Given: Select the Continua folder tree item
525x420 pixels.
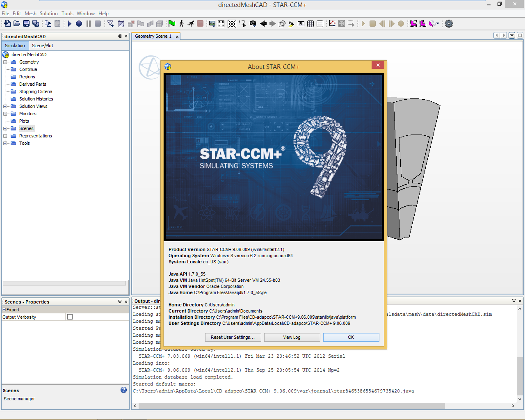Looking at the screenshot, I should 28,70.
